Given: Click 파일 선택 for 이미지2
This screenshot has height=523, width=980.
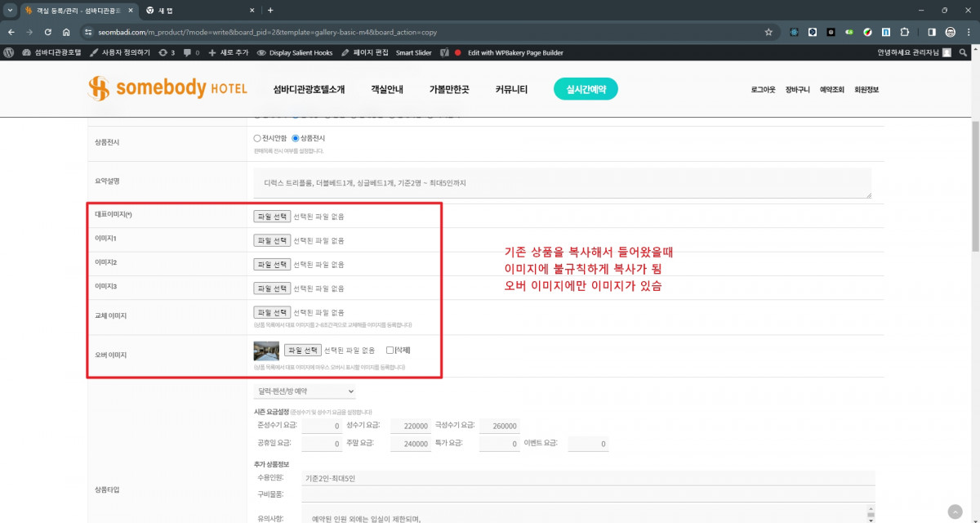Looking at the screenshot, I should [272, 264].
